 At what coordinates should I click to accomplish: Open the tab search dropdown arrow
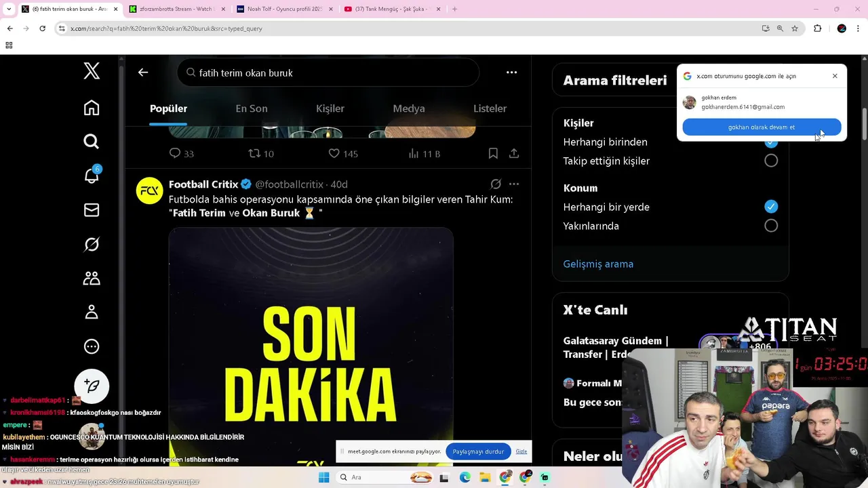click(x=8, y=9)
